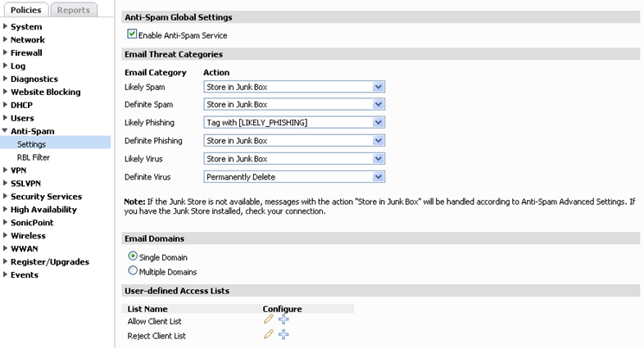Expand the Firewall section arrow
Screen dimensions: 644x349
click(5, 52)
